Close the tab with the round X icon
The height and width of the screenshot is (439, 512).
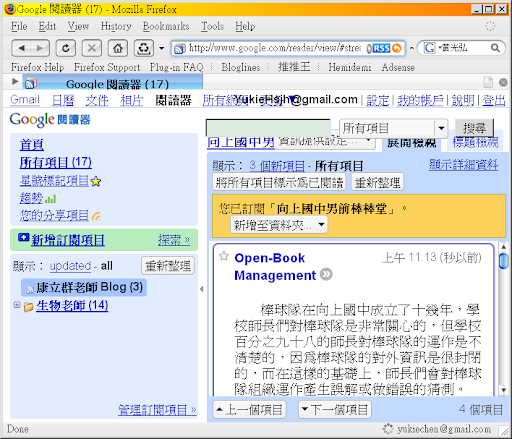click(x=503, y=82)
